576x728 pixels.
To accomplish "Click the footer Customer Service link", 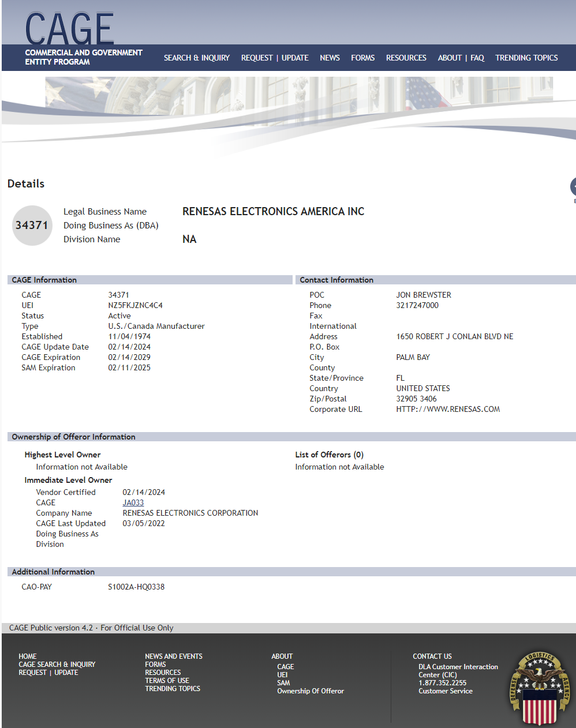I will [x=445, y=691].
